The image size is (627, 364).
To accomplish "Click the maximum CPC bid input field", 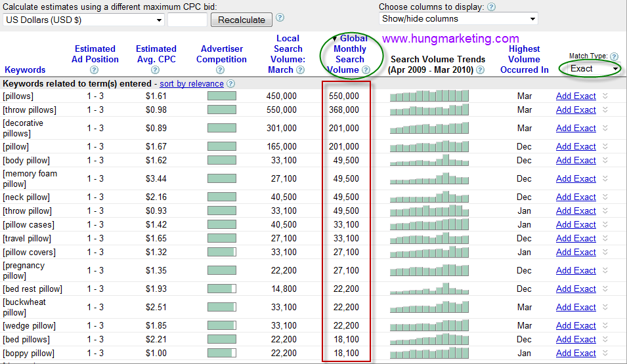I will coord(187,20).
